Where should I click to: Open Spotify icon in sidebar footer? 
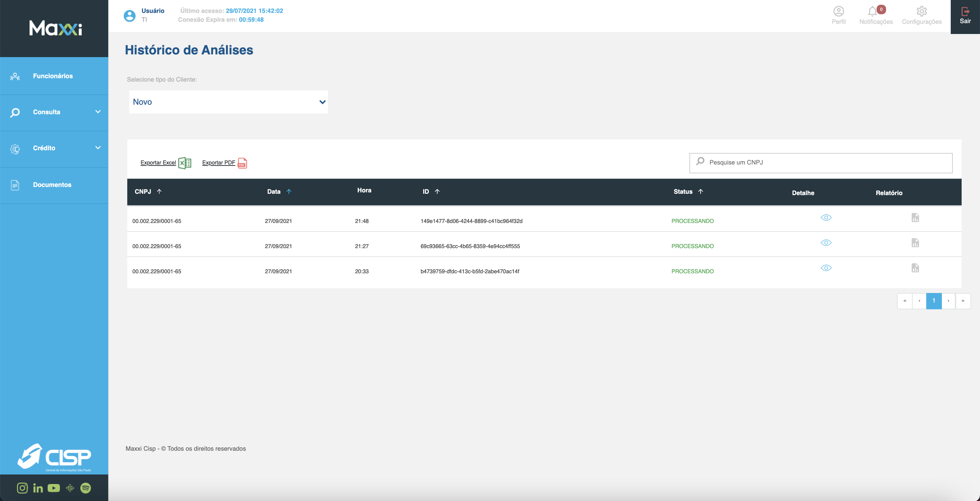[x=86, y=488]
